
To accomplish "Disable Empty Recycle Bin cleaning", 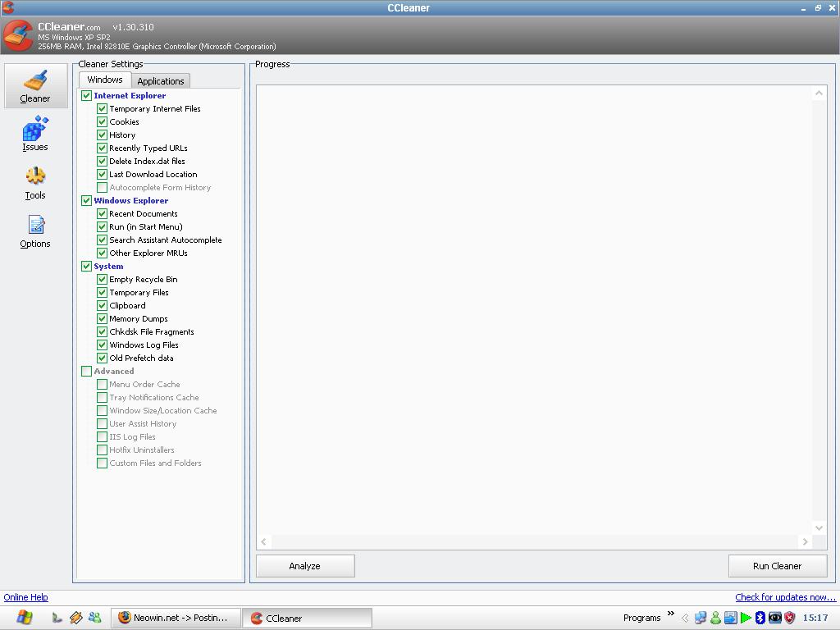I will tap(102, 279).
